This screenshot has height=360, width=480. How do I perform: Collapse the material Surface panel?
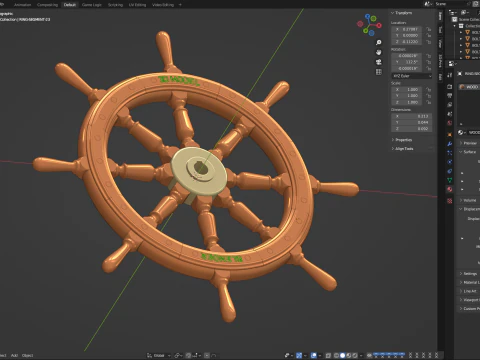pyautogui.click(x=468, y=152)
